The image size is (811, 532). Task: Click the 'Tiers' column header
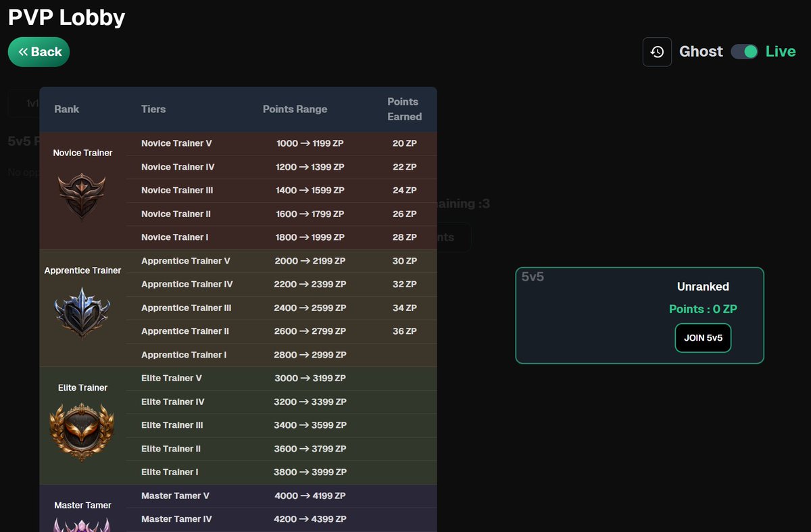coord(153,109)
